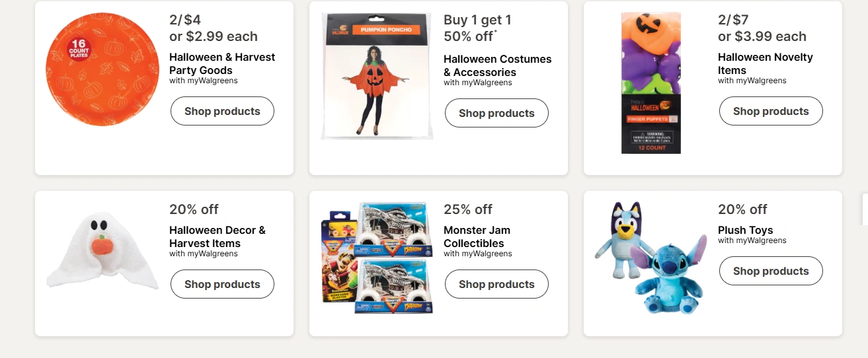Open Shop products for Plush Toys

(771, 271)
